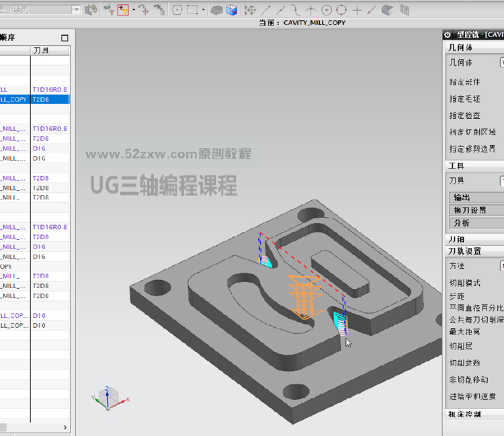The height and width of the screenshot is (436, 504).
Task: Open dropdown arrow beside rectangle selection icon
Action: pos(203,10)
